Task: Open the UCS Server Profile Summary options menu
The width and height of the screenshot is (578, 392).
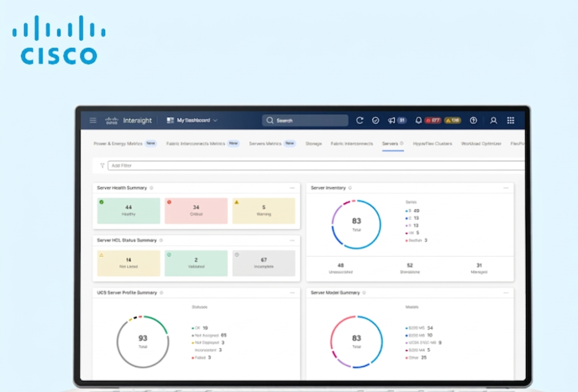Action: pyautogui.click(x=292, y=293)
